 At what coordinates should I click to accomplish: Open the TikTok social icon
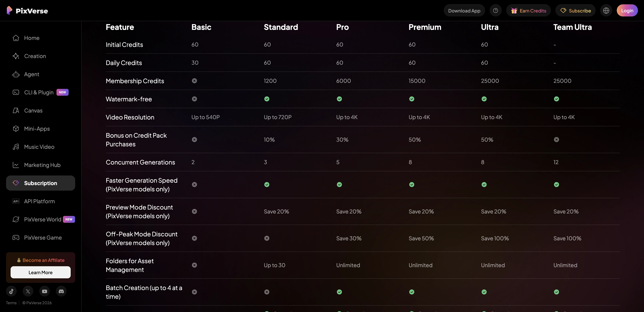pyautogui.click(x=11, y=291)
